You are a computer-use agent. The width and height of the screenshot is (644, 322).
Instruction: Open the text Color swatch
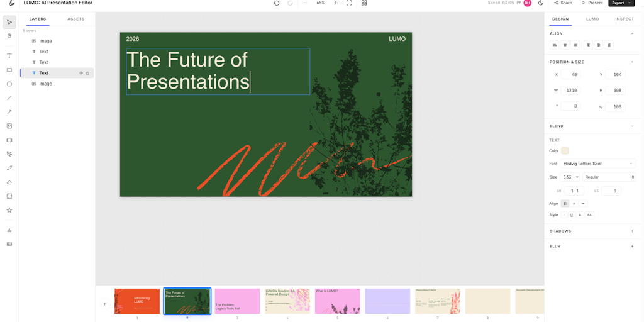[x=565, y=151]
